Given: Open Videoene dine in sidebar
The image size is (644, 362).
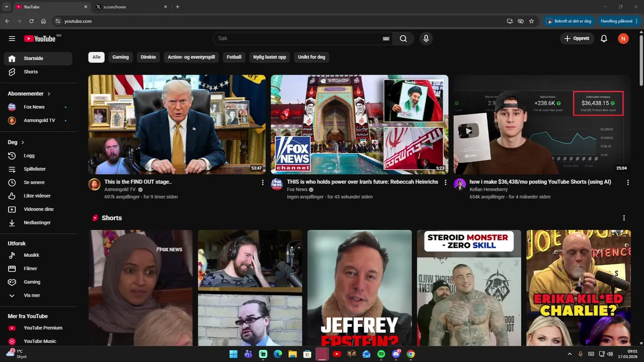Looking at the screenshot, I should pyautogui.click(x=38, y=209).
